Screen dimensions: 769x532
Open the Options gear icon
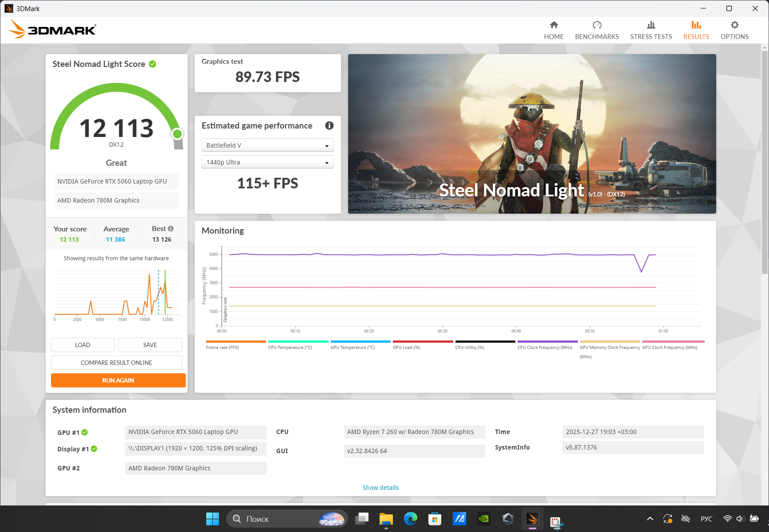734,25
